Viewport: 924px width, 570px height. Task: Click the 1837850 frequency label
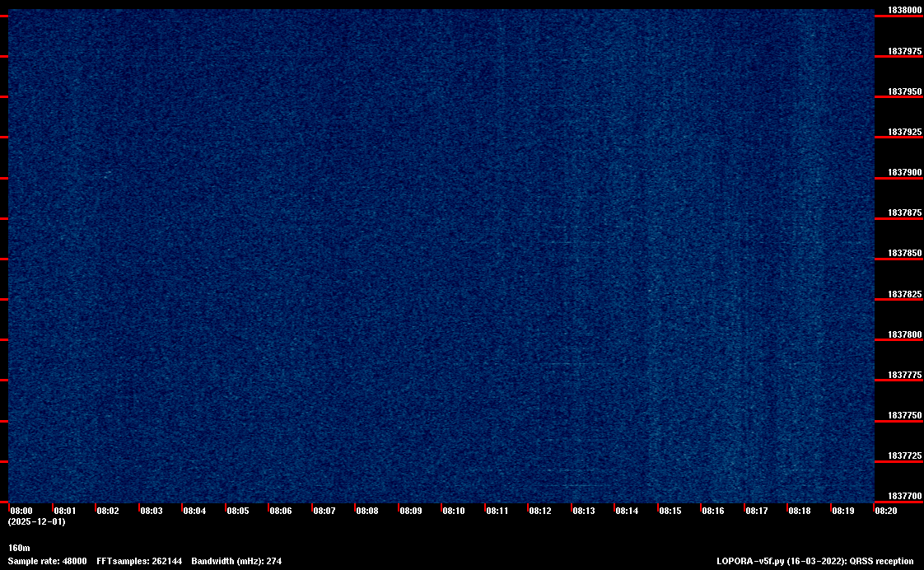click(904, 253)
